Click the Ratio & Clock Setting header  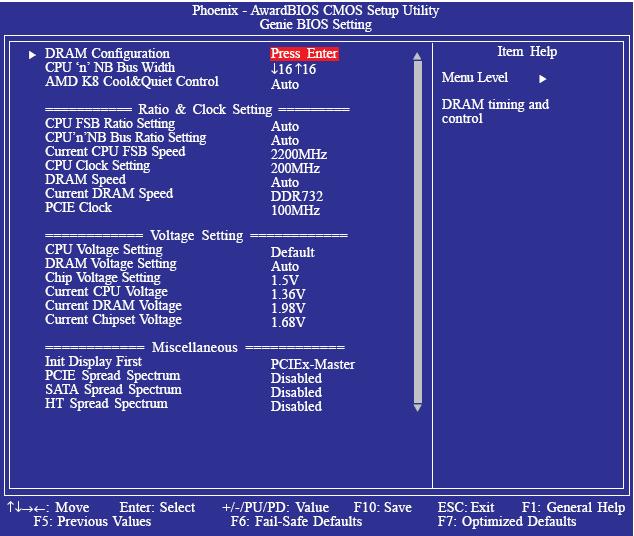tap(205, 110)
